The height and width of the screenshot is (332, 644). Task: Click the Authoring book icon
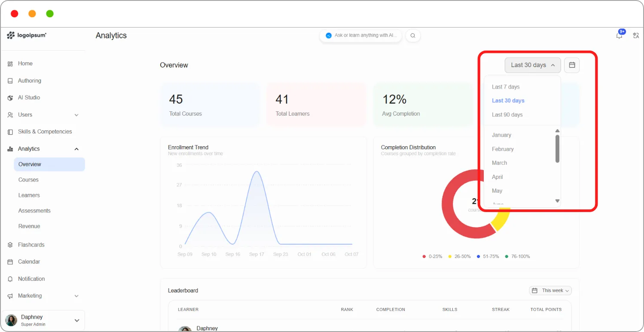10,81
